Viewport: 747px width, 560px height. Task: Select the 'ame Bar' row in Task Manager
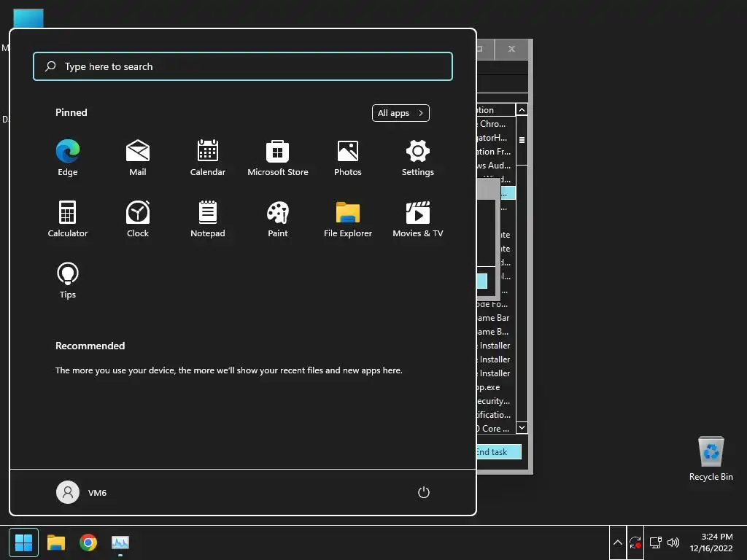tap(496, 318)
